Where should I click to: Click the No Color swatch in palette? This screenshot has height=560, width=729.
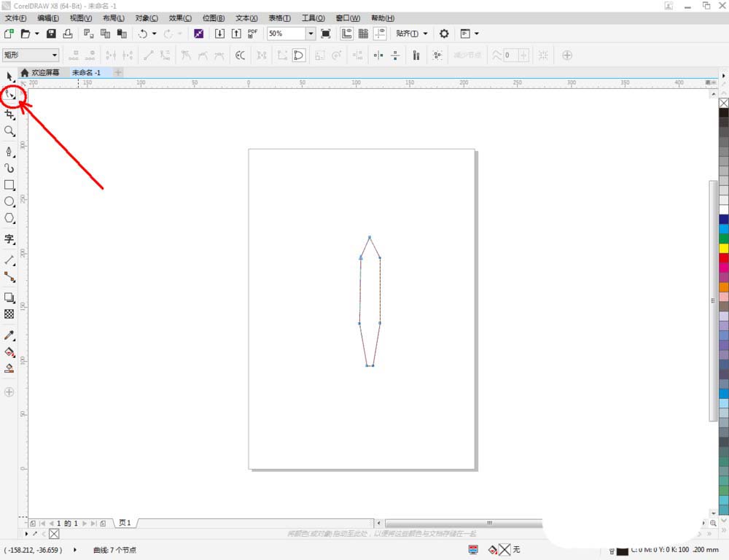[x=724, y=103]
